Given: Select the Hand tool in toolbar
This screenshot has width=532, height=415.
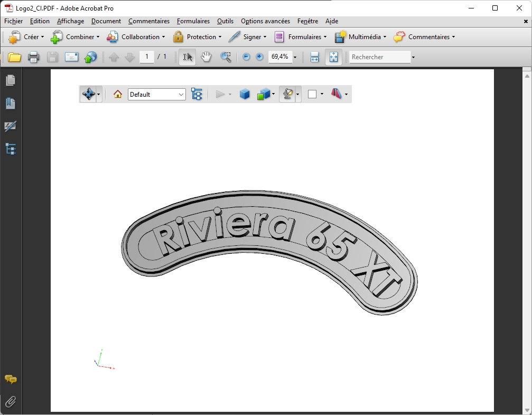Looking at the screenshot, I should tap(206, 57).
